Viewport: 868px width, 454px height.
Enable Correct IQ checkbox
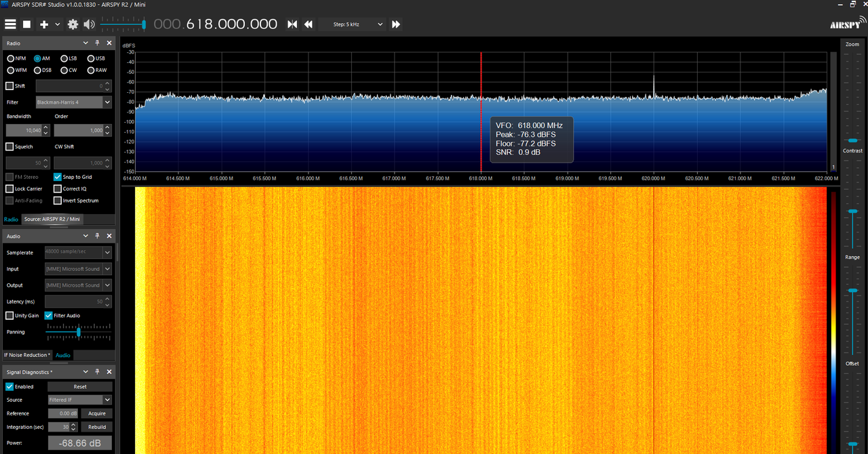click(x=58, y=189)
